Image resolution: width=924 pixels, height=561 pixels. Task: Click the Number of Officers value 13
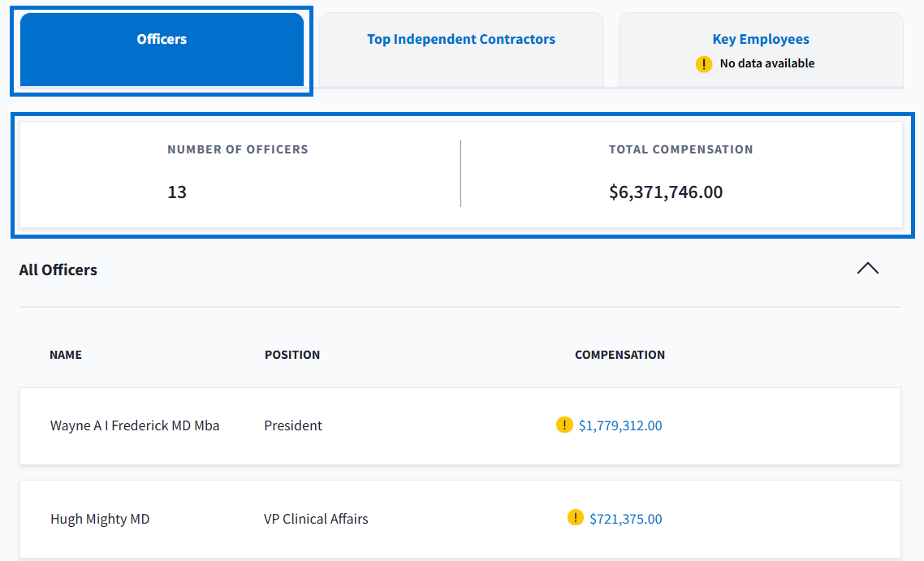coord(177,192)
